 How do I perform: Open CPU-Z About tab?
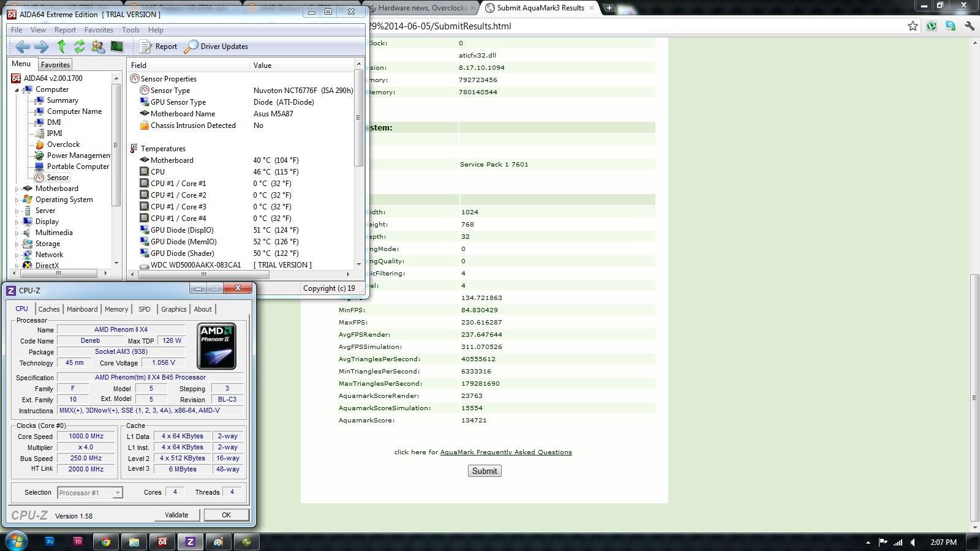203,309
